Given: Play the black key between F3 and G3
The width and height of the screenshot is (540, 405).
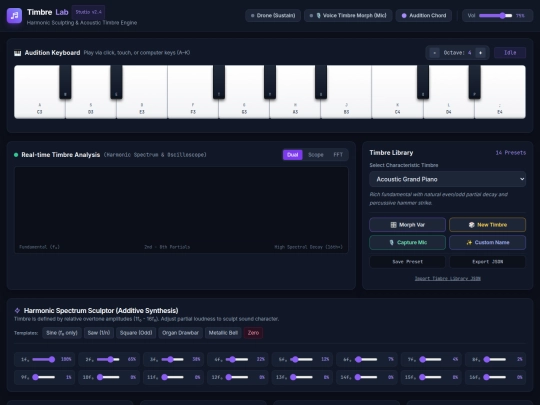Looking at the screenshot, I should tap(219, 82).
